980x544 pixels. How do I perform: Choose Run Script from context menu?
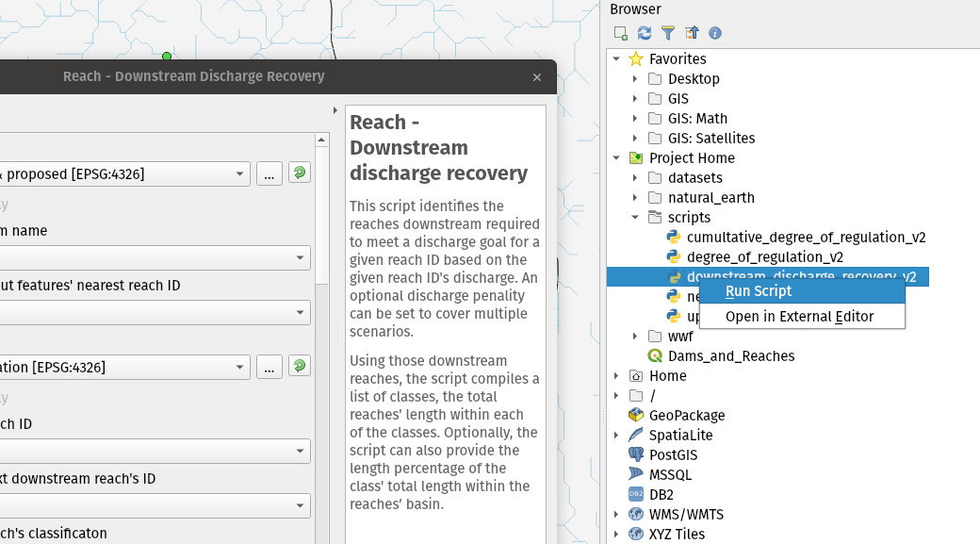click(x=759, y=291)
